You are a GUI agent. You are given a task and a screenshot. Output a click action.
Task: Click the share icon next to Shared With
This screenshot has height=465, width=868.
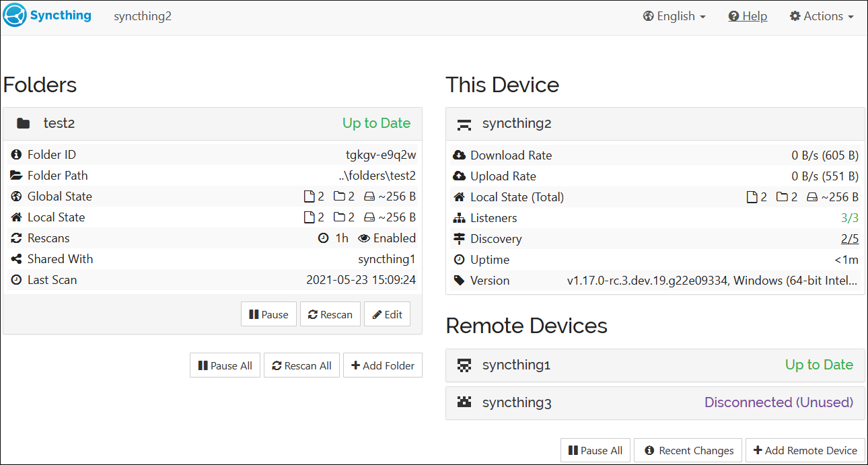[17, 259]
